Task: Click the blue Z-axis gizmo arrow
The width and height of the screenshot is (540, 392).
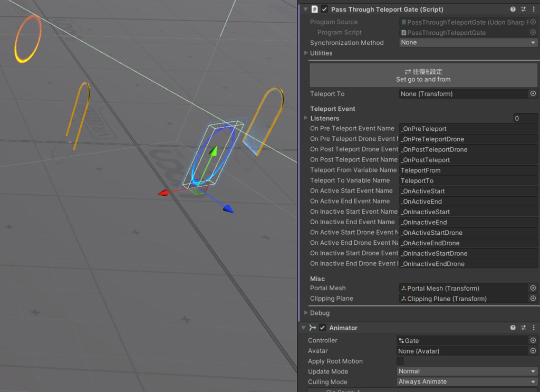Action: [228, 209]
